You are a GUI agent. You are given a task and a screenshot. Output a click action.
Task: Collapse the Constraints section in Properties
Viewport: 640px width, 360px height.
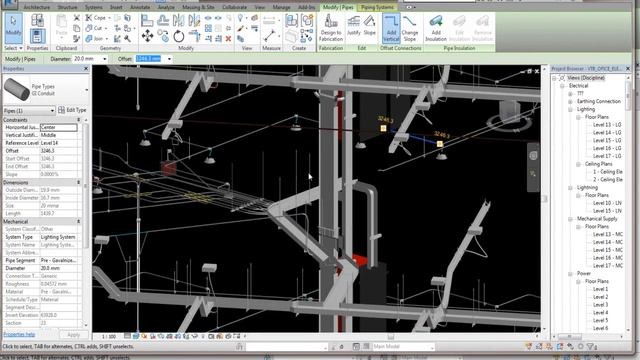click(x=78, y=120)
